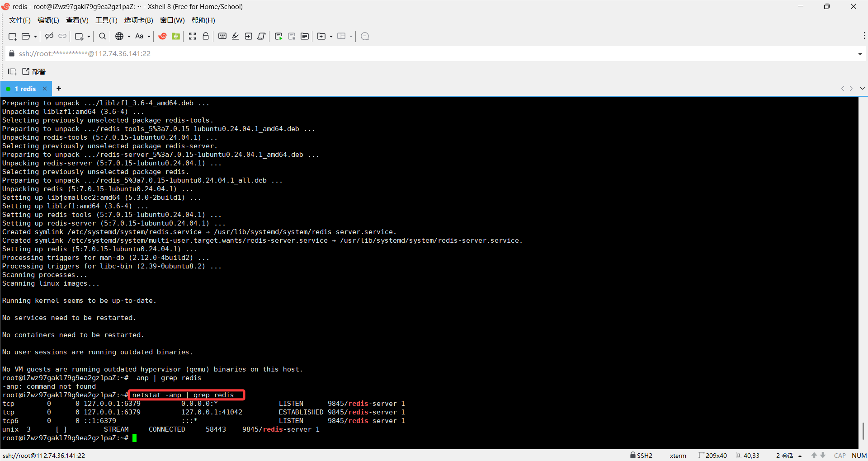
Task: Open the 工具(T) menu
Action: tap(106, 20)
